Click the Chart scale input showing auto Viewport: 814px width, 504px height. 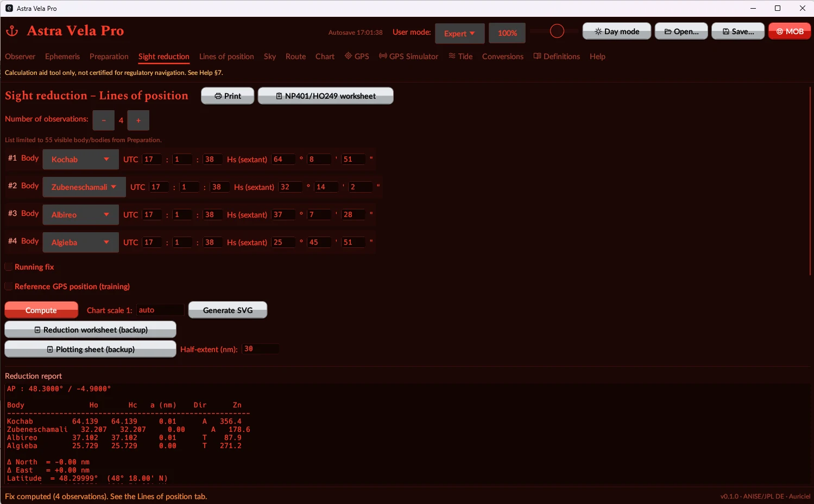160,310
